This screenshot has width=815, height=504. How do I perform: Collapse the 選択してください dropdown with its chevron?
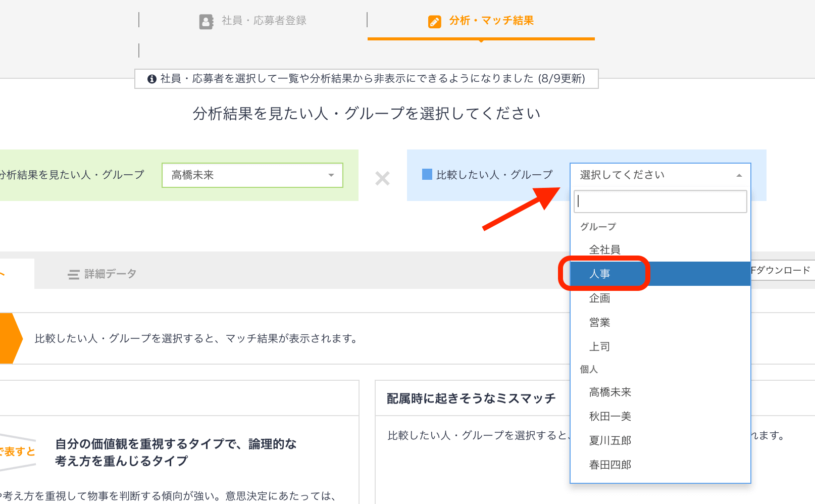tap(739, 175)
